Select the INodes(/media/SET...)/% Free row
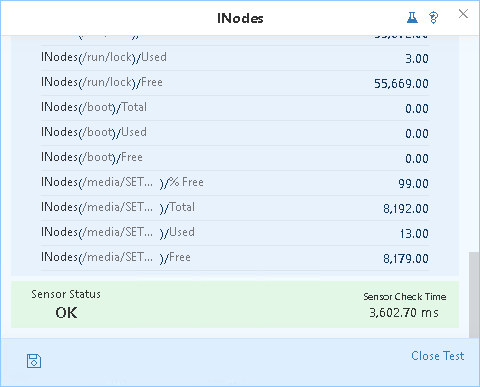The image size is (480, 387). click(235, 183)
